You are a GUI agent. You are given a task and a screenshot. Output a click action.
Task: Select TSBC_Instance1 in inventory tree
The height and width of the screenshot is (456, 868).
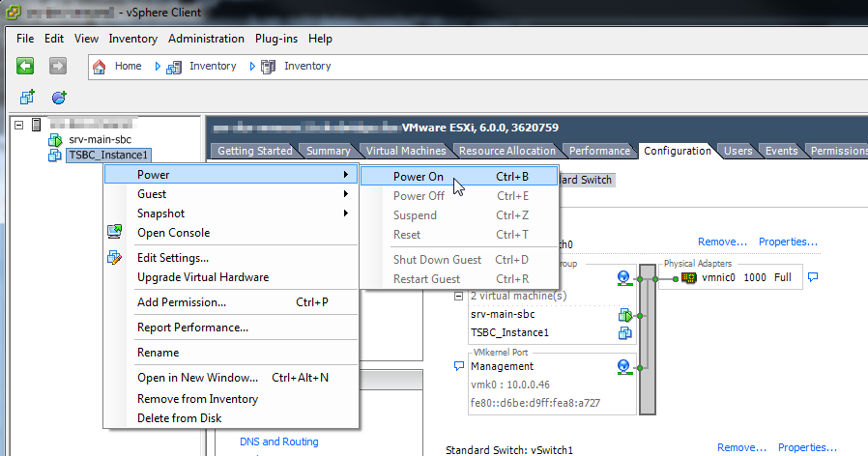(x=108, y=155)
